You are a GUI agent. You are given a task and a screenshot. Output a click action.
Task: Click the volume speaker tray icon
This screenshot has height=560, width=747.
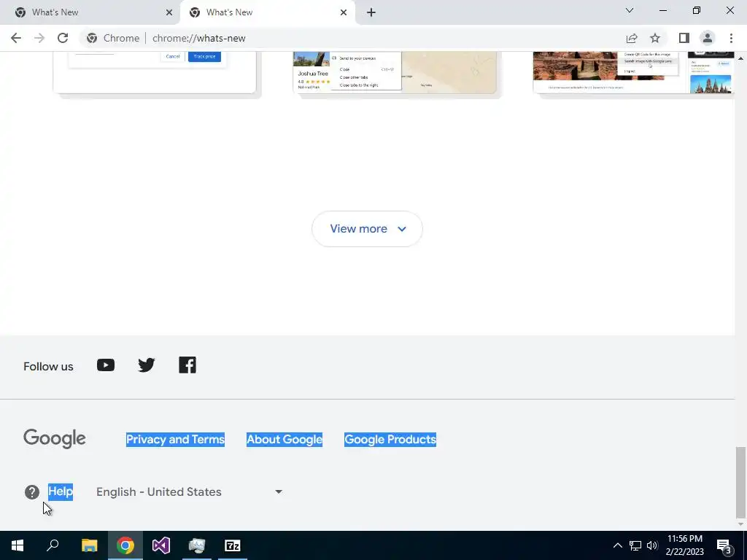tap(652, 545)
